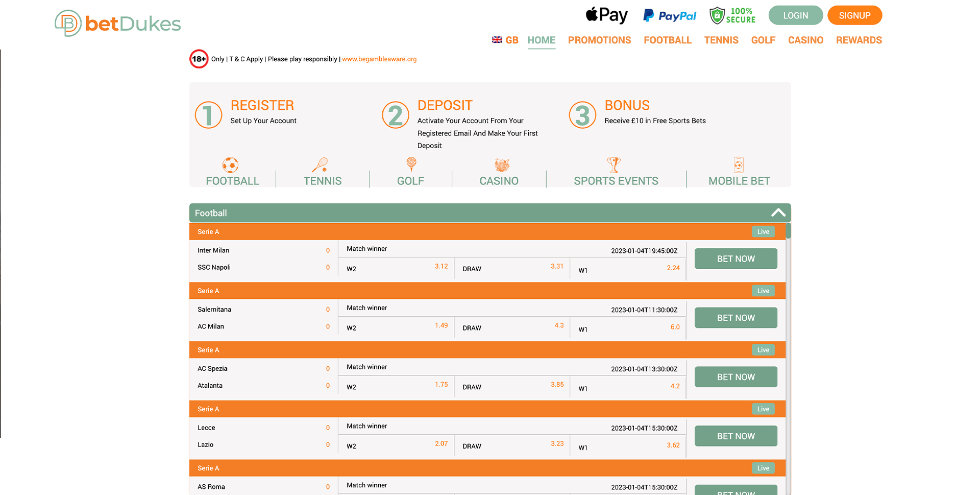Image resolution: width=980 pixels, height=495 pixels.
Task: Click the step 3 circle icon
Action: coord(582,115)
